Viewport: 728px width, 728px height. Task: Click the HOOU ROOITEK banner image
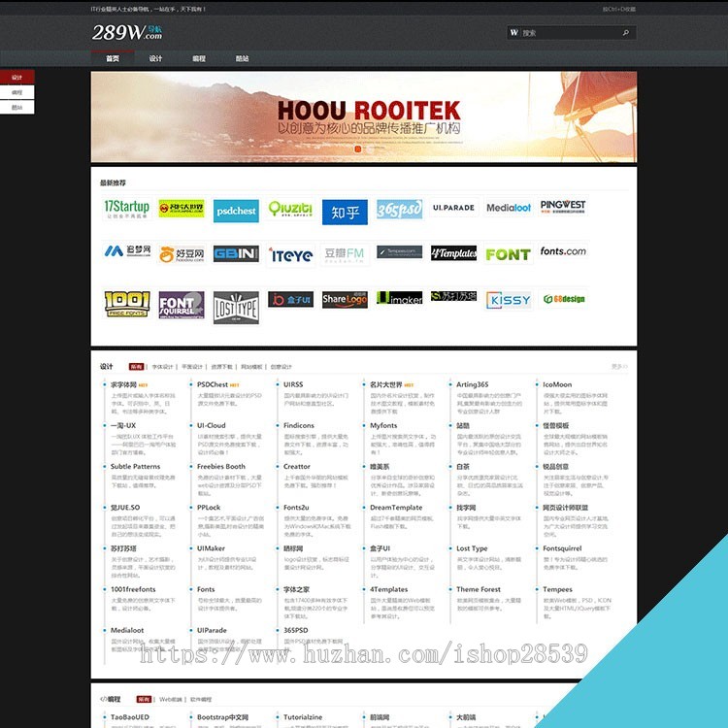[x=364, y=117]
